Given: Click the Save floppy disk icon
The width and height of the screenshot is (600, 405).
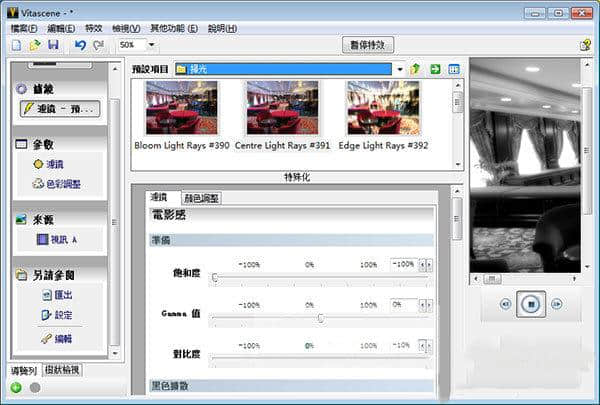Looking at the screenshot, I should pyautogui.click(x=52, y=46).
